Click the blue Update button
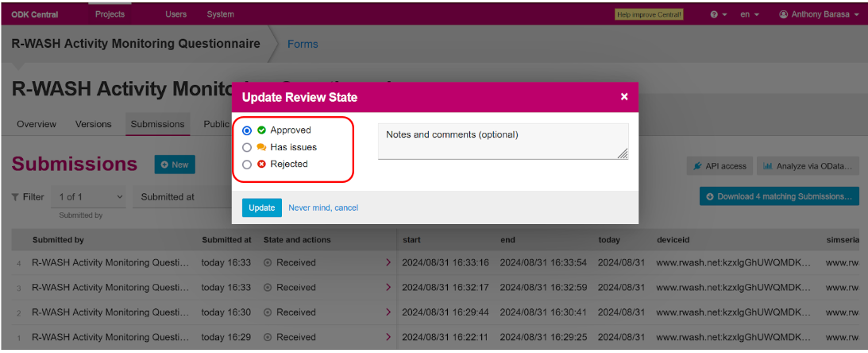868x353 pixels. pos(261,208)
